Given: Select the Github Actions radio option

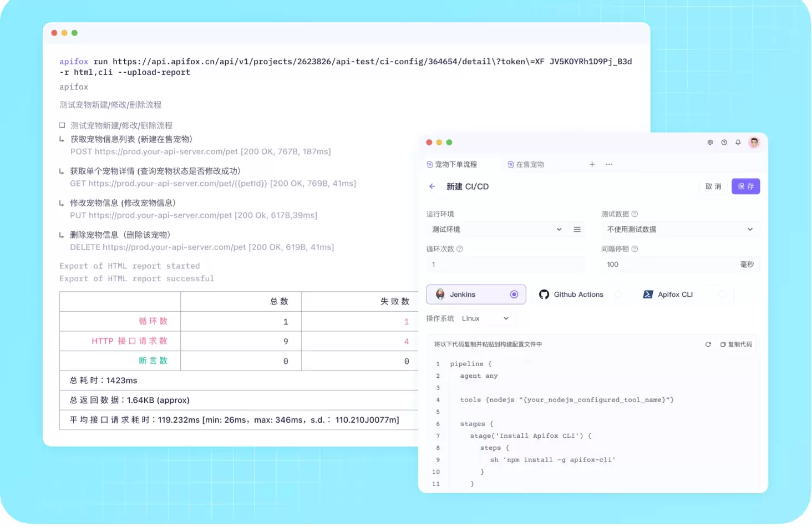Looking at the screenshot, I should click(x=618, y=295).
